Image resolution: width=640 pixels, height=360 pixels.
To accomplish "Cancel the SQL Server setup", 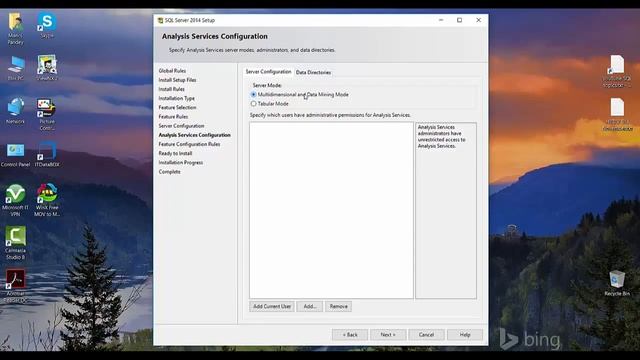I will tap(426, 335).
